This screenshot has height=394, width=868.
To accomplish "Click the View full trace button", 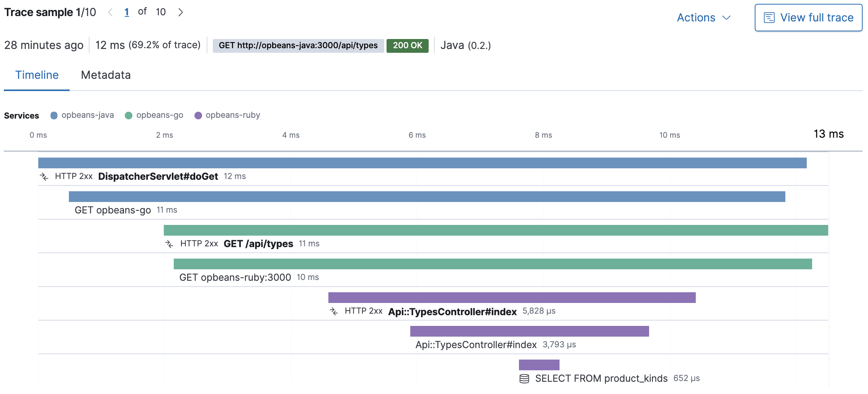I will [x=808, y=17].
